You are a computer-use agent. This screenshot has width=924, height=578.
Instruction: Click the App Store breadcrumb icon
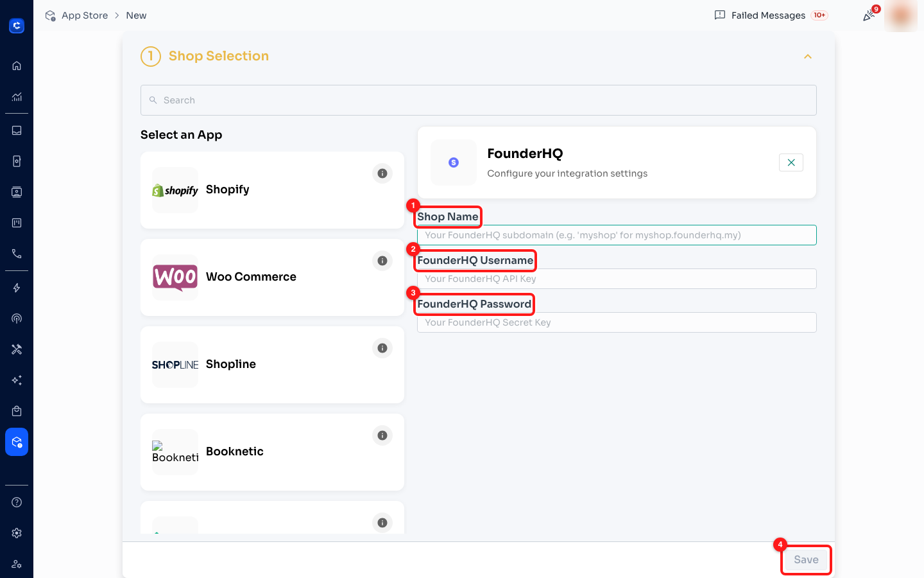[50, 15]
